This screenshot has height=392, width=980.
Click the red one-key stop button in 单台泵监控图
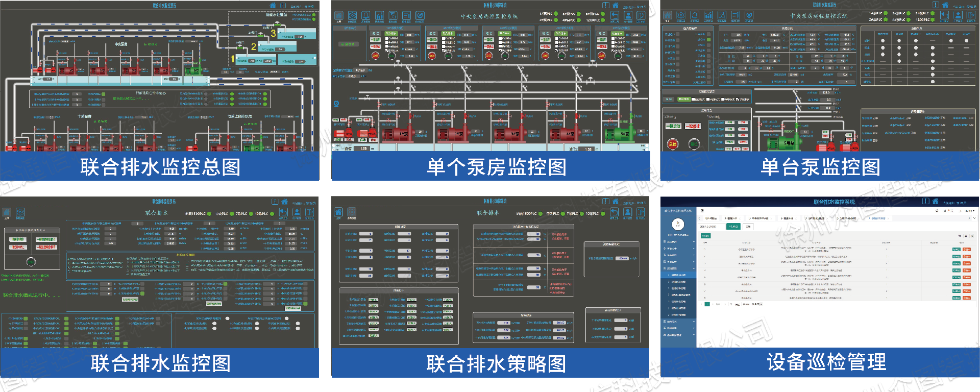(693, 126)
